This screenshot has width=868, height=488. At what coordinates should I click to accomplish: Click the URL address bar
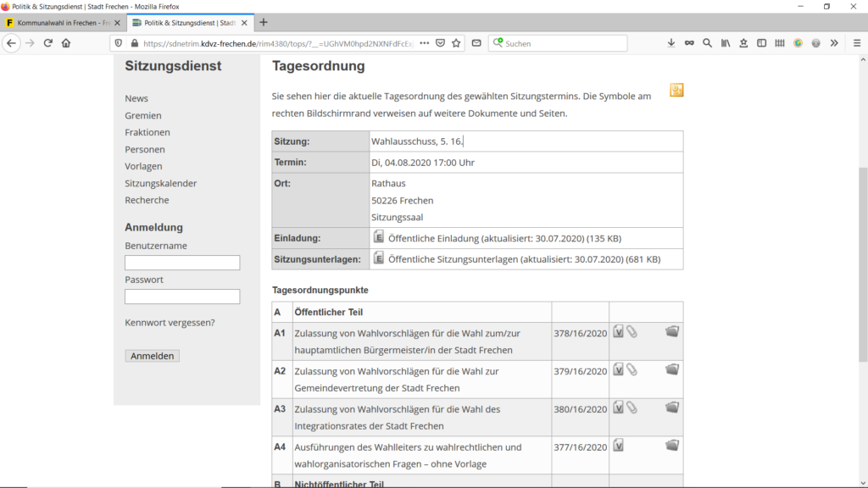pyautogui.click(x=277, y=43)
